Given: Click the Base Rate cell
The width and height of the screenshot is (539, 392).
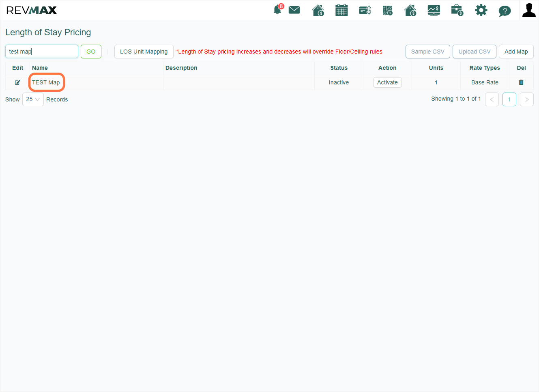Looking at the screenshot, I should tap(485, 82).
